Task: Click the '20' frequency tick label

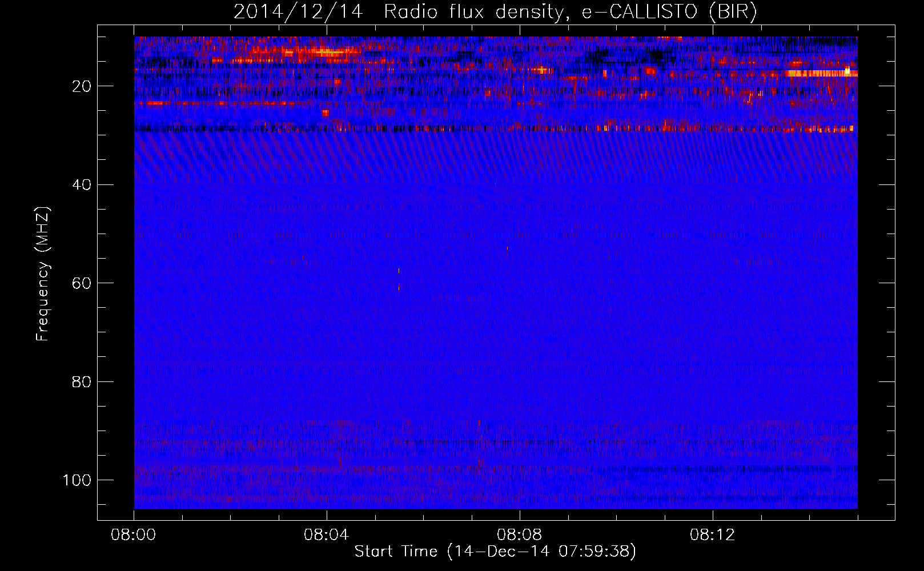Action: coord(82,86)
